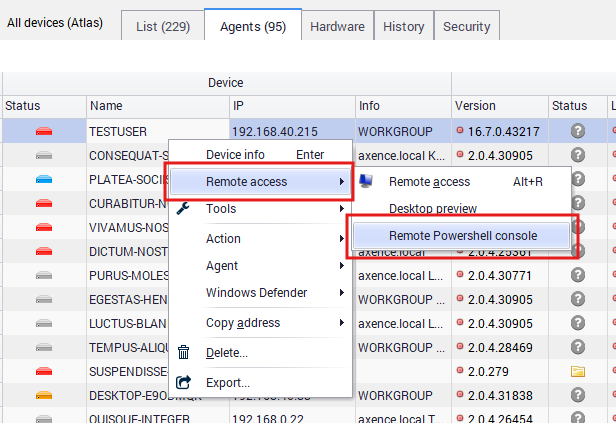The width and height of the screenshot is (616, 423).
Task: Click the red device status icon for TESTUSER
Action: [x=44, y=131]
